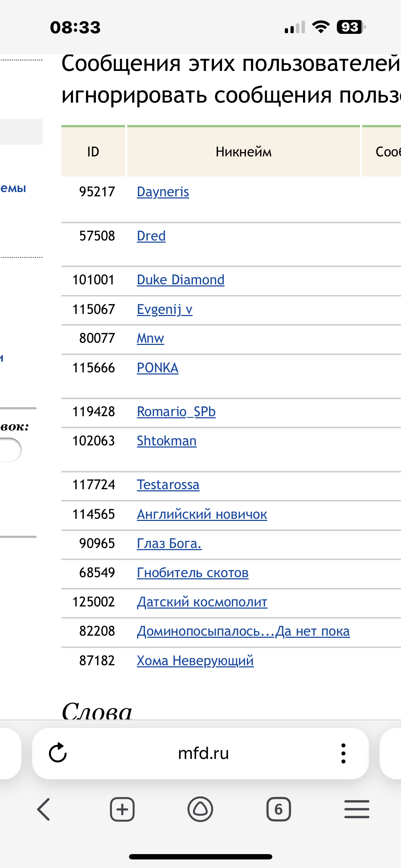The height and width of the screenshot is (868, 401).
Task: Open the Dred user link
Action: (x=151, y=236)
